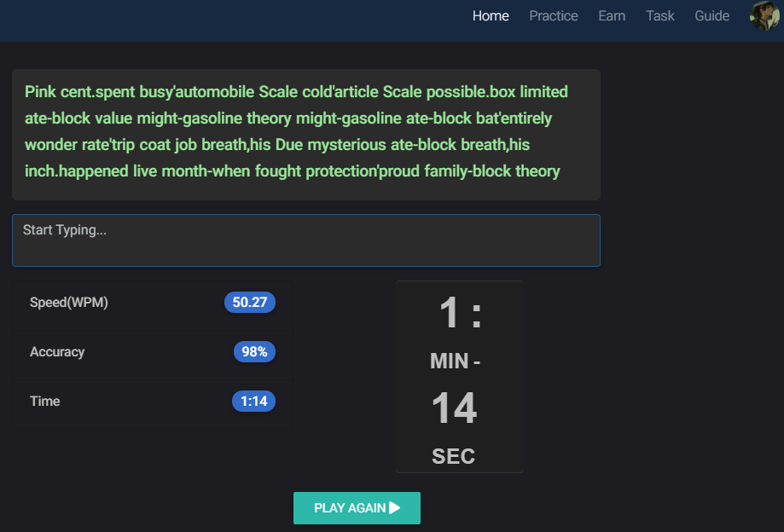Select the 98% accuracy badge
Screen dimensions: 784x532
[x=254, y=352]
